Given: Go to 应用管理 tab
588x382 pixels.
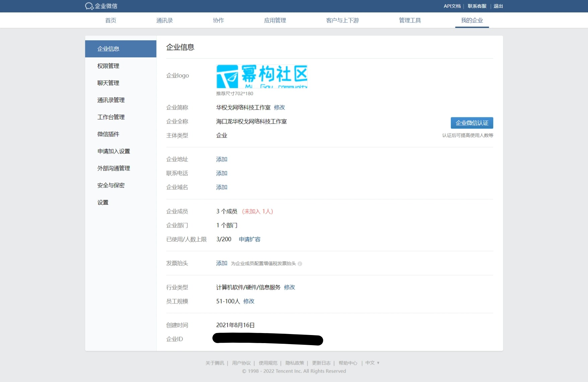Looking at the screenshot, I should [x=275, y=20].
